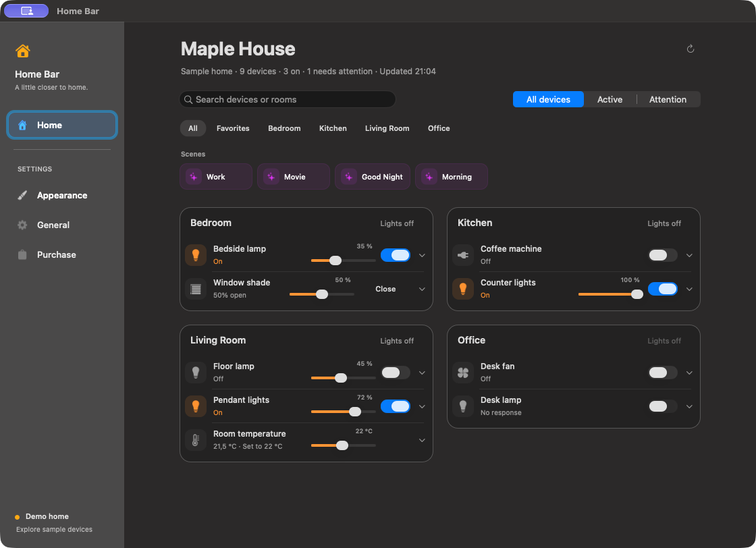Turn on the Desk fan switch
The image size is (756, 548).
(662, 373)
